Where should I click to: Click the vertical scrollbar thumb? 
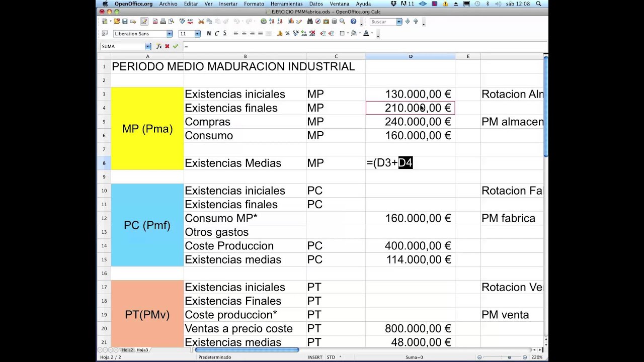click(546, 106)
